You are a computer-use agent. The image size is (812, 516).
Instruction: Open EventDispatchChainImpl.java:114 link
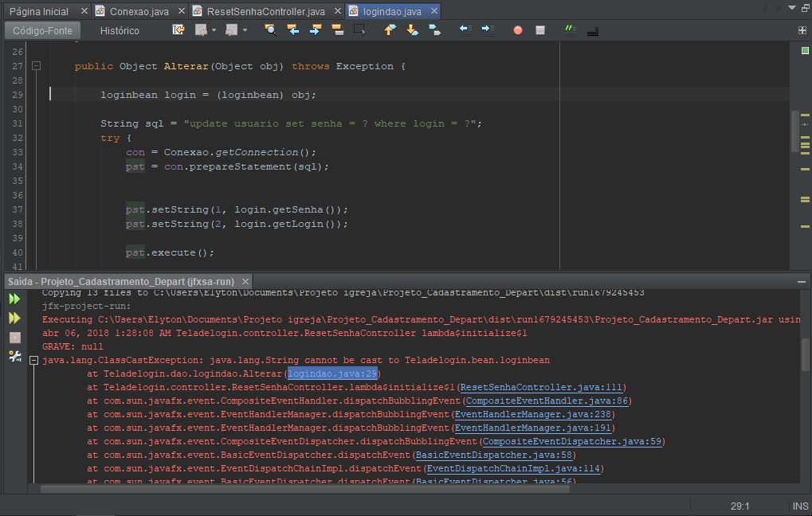tap(513, 468)
